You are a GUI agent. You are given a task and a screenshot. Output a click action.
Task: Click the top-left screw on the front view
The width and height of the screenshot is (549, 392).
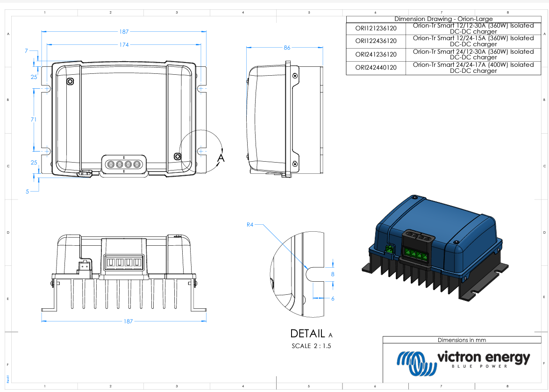point(70,82)
